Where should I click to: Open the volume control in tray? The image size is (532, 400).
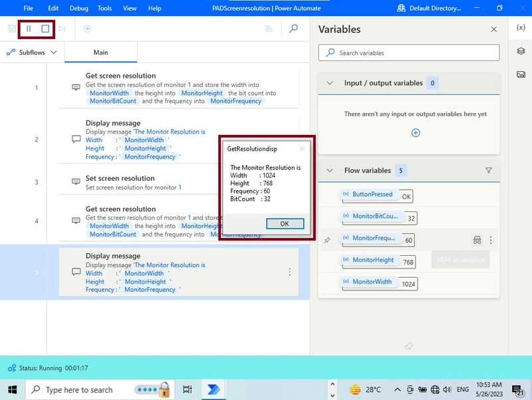tap(447, 390)
